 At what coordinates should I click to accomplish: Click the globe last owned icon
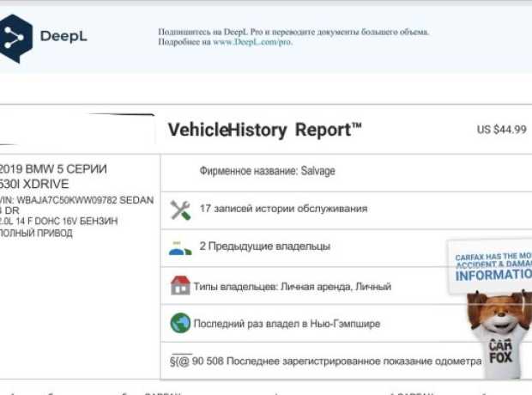[180, 323]
